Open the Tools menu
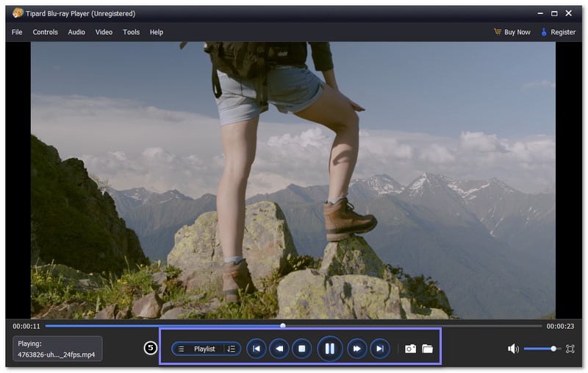The width and height of the screenshot is (588, 373). pyautogui.click(x=132, y=32)
